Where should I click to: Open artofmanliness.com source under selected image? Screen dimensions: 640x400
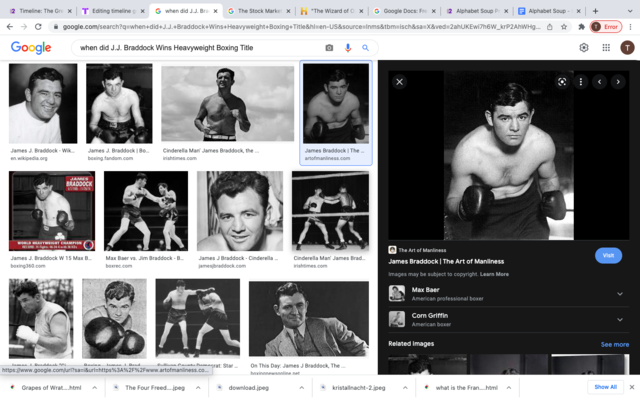tap(327, 158)
